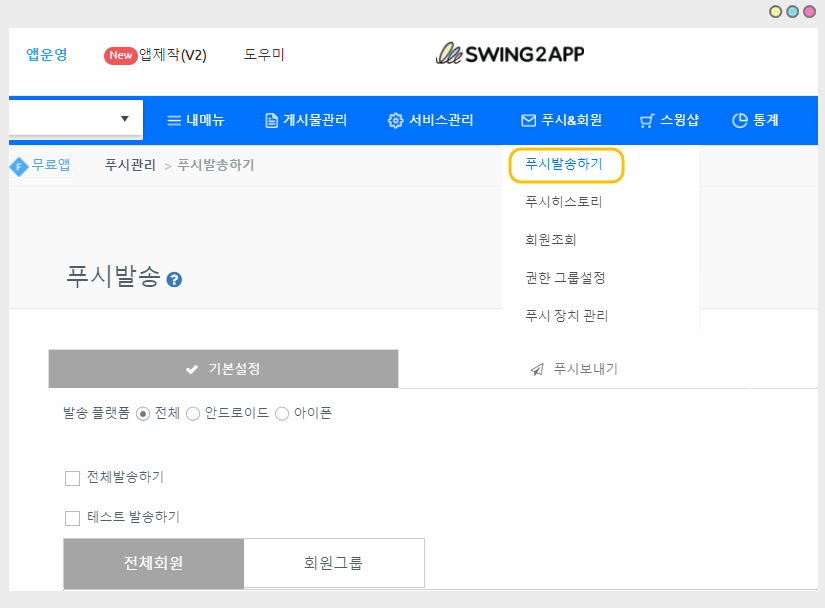Open 서비스관리 gear menu
This screenshot has width=825, height=608.
pos(430,120)
